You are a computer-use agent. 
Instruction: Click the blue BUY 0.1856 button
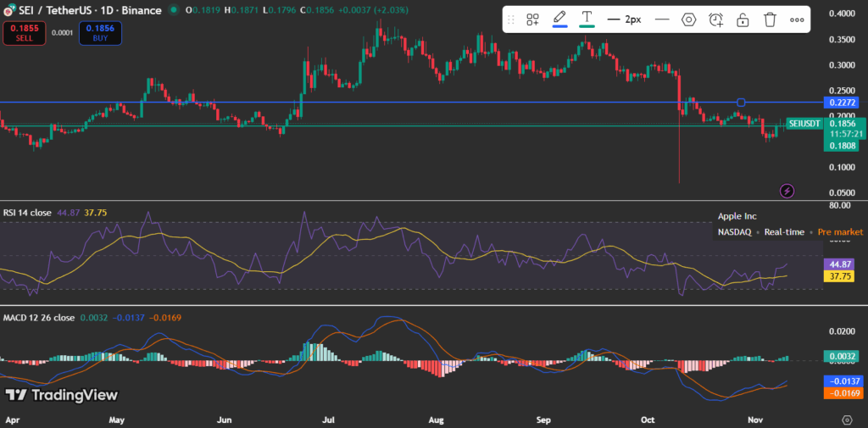100,32
